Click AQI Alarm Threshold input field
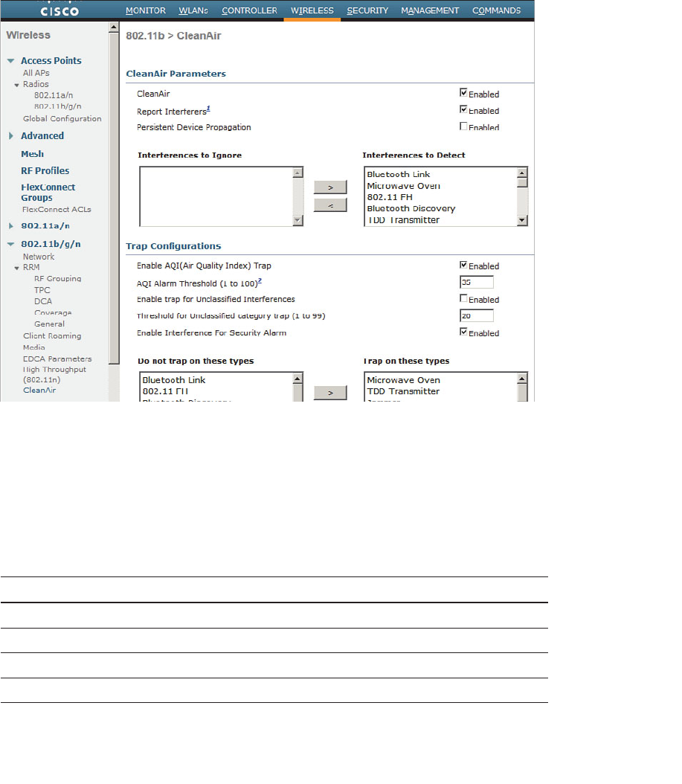This screenshot has height=784, width=682. pyautogui.click(x=477, y=282)
